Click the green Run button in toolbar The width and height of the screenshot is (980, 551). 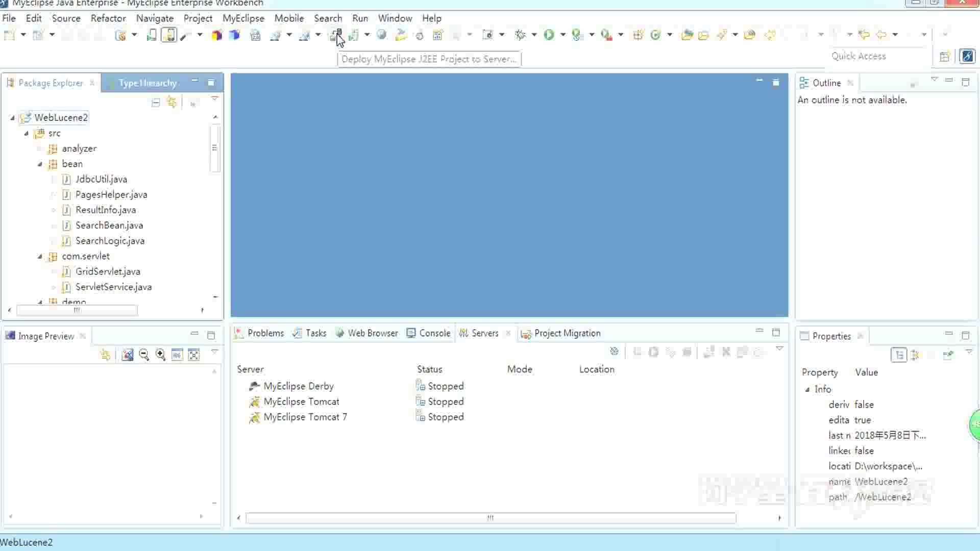click(x=549, y=35)
